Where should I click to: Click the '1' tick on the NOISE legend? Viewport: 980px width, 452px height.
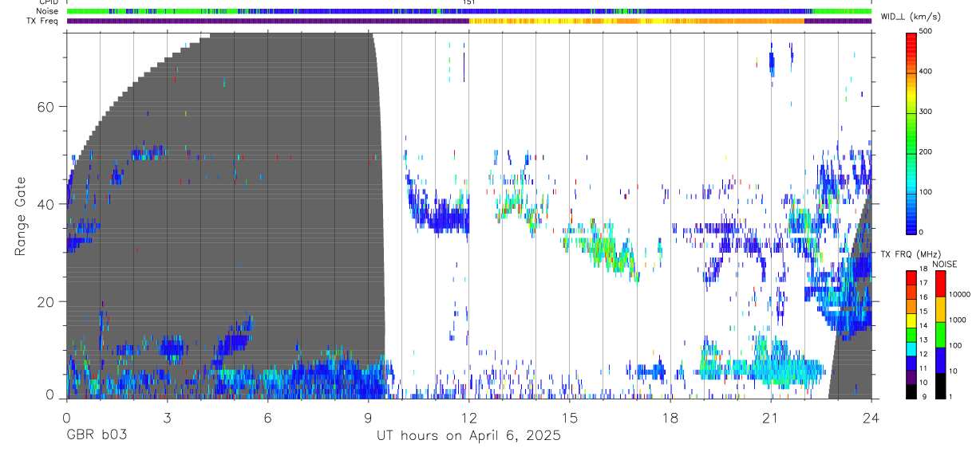click(951, 397)
